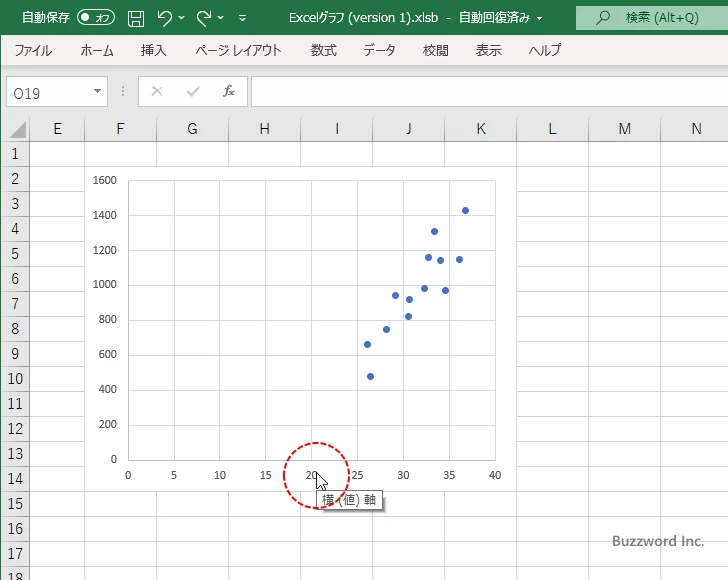The image size is (728, 580).
Task: Click the vertical axis label 200
Action: pyautogui.click(x=107, y=424)
